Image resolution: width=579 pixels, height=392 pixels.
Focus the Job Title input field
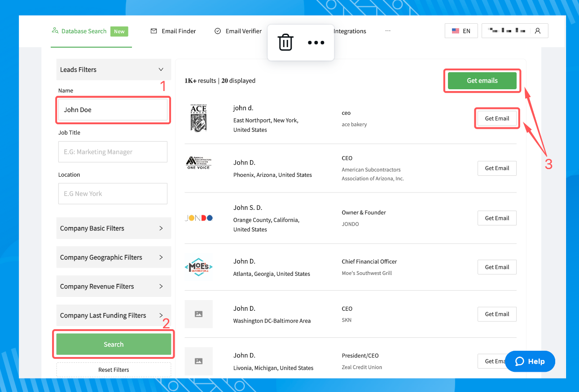tap(113, 152)
